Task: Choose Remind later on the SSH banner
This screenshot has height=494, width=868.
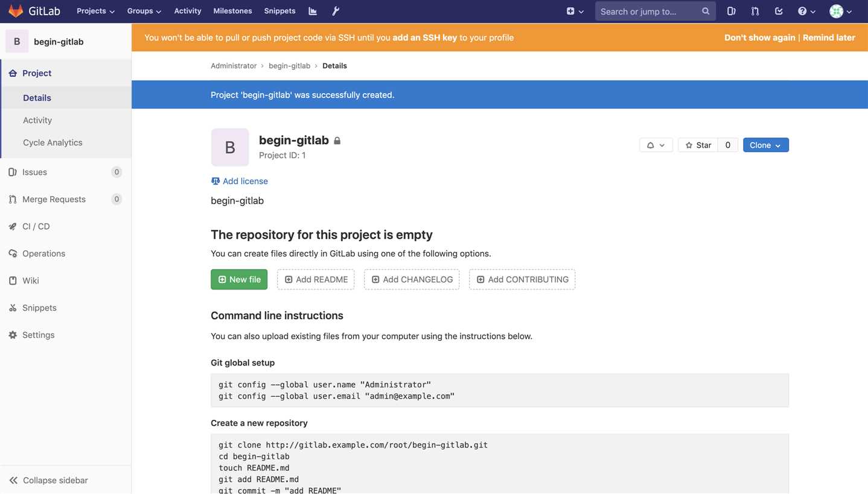Action: (x=829, y=37)
